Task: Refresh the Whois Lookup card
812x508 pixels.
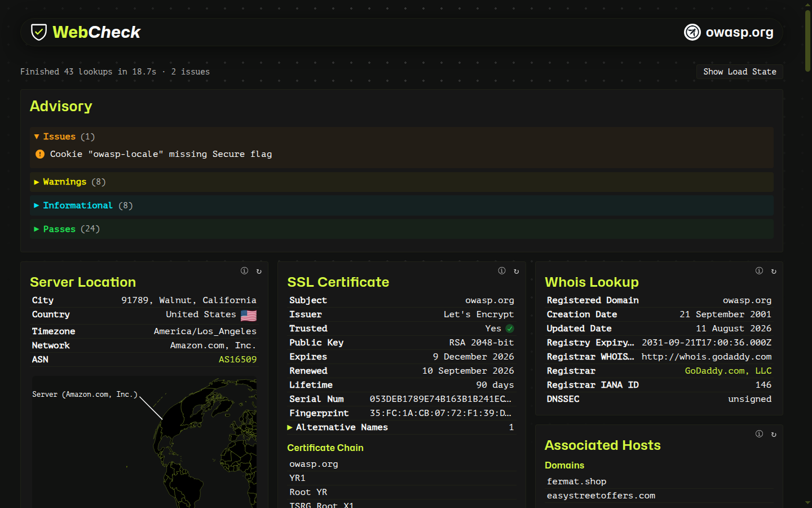Action: tap(774, 271)
